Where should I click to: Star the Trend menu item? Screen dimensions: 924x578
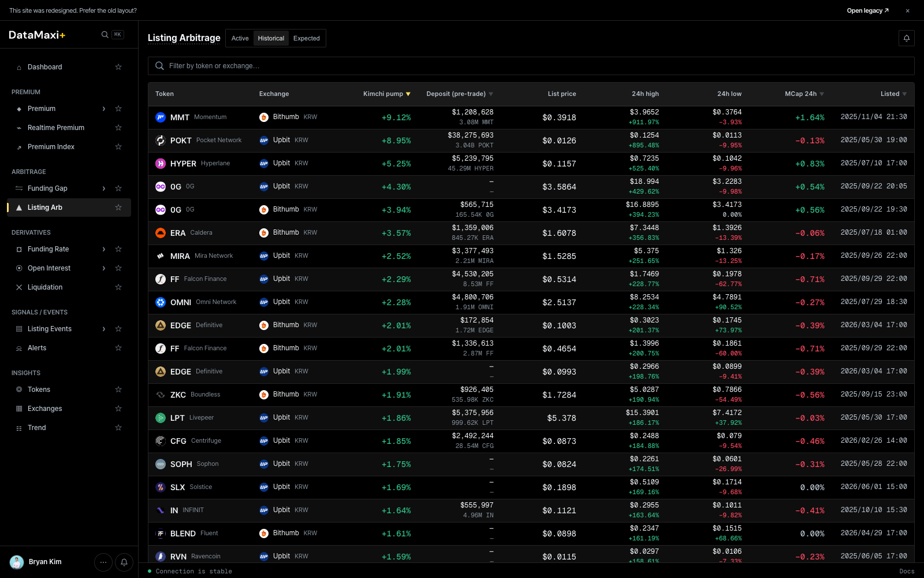118,428
